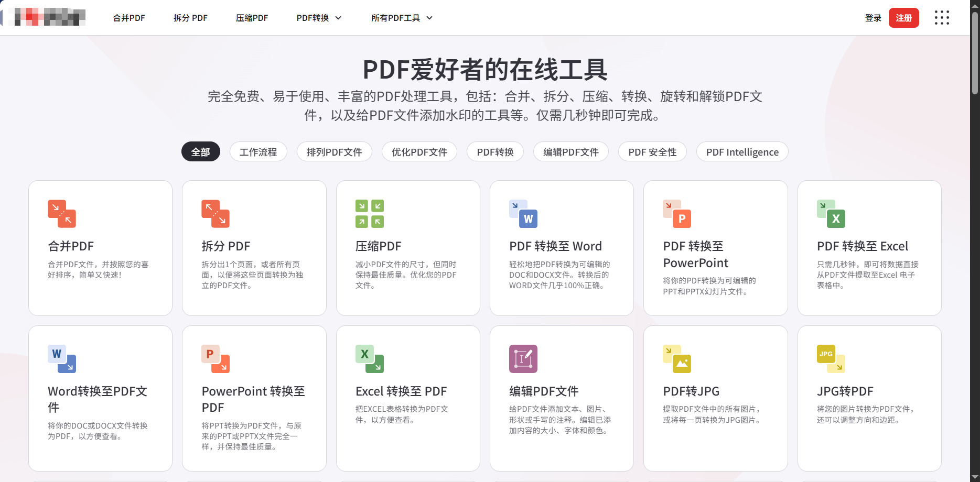Screen dimensions: 980x482
Task: Open the 合并PDF card title
Action: click(x=71, y=246)
